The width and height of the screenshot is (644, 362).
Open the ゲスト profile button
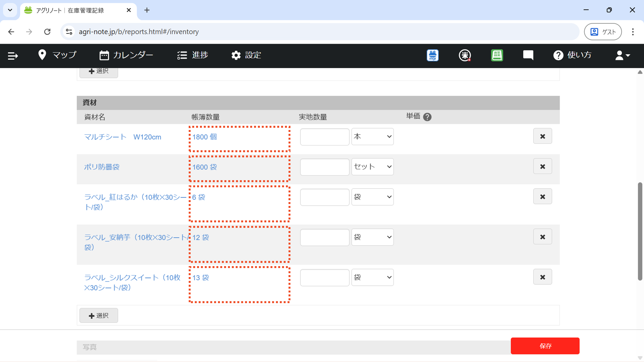pos(603,32)
